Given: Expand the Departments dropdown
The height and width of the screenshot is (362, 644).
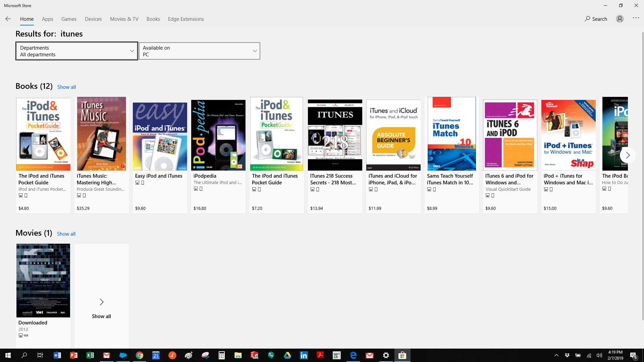Looking at the screenshot, I should 77,51.
